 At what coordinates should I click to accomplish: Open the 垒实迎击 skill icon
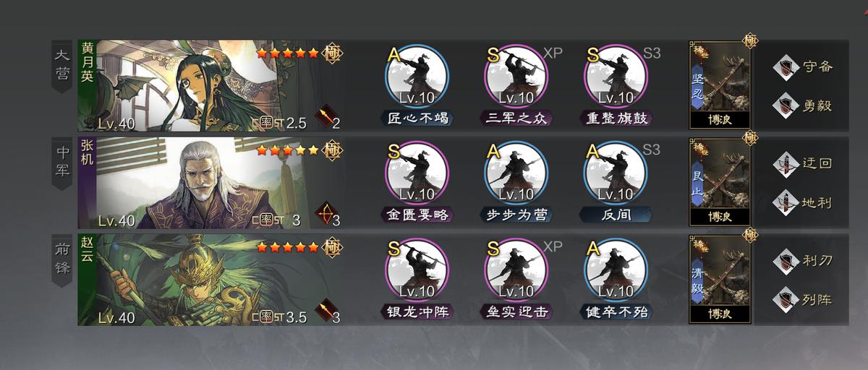click(x=516, y=270)
